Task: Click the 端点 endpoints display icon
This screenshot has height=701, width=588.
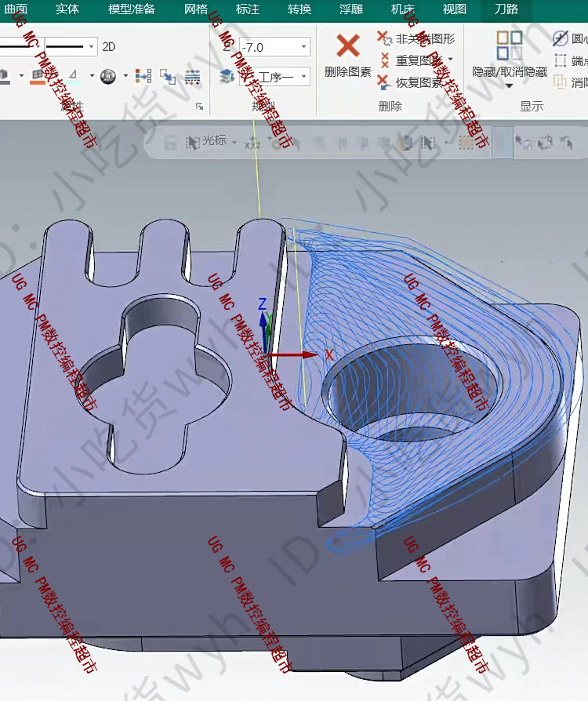Action: 561,60
